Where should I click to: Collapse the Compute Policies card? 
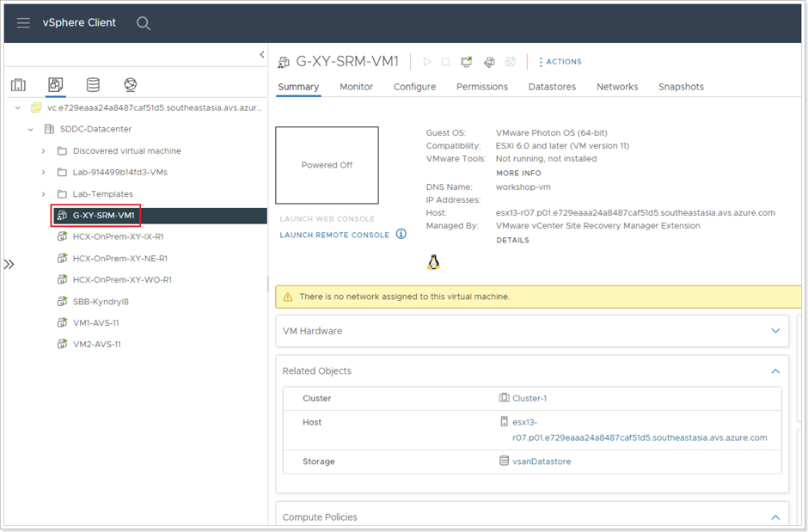click(775, 517)
